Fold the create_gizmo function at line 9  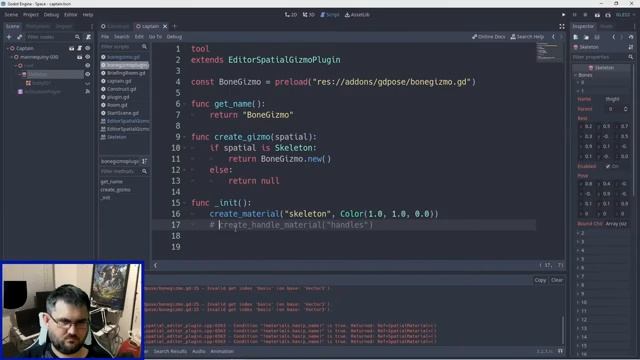coord(185,137)
